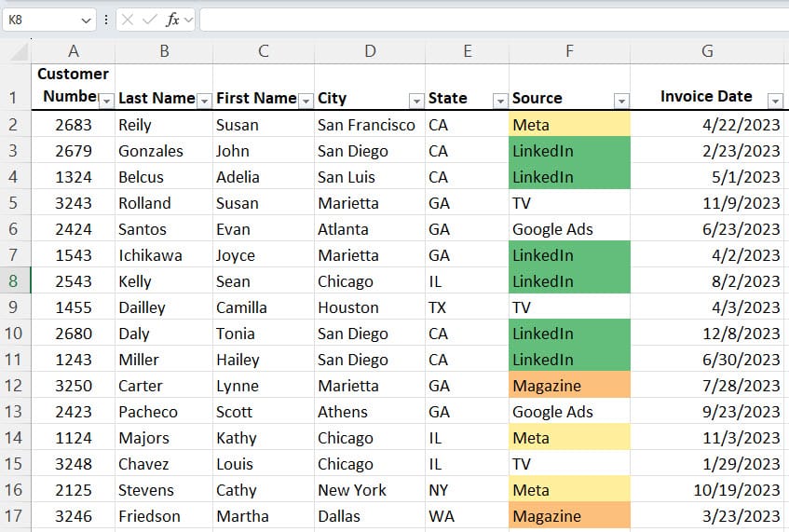Expand the formula bar fx dropdown chevron
This screenshot has width=789, height=532.
[189, 20]
